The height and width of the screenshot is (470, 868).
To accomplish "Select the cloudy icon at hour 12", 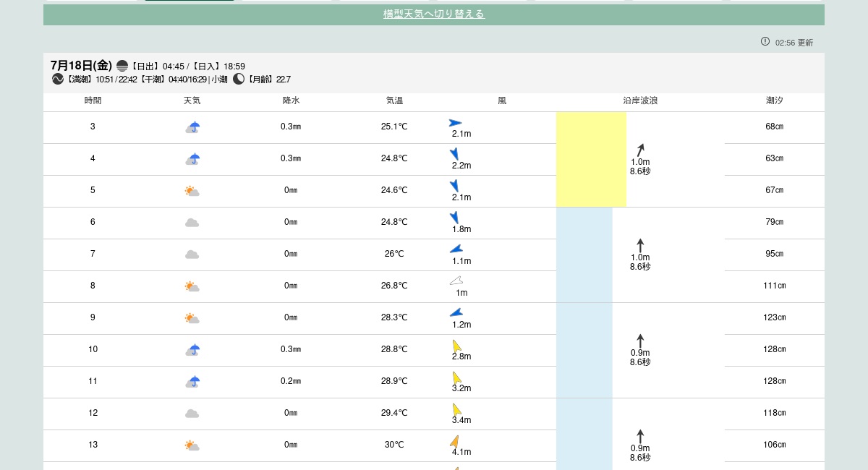I will click(192, 414).
